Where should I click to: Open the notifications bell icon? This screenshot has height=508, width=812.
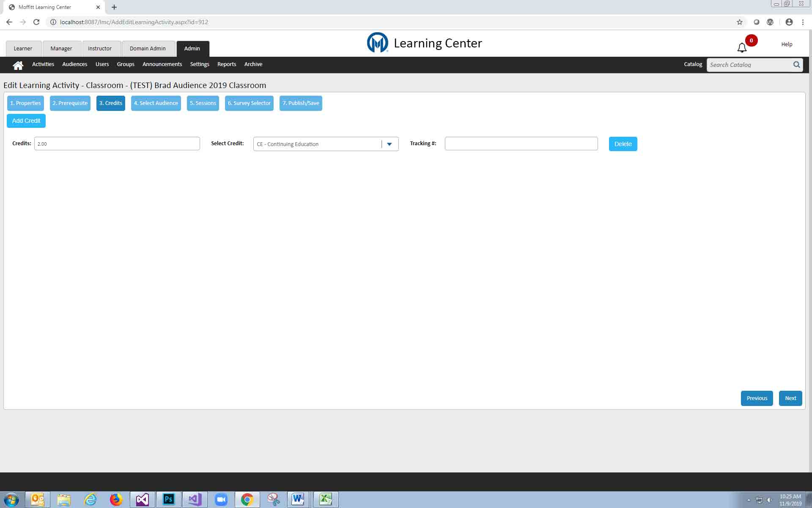pos(742,47)
